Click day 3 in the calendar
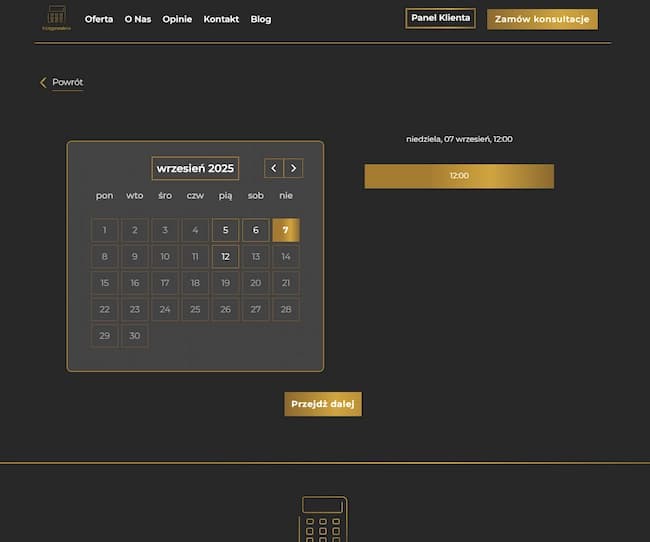 [165, 230]
